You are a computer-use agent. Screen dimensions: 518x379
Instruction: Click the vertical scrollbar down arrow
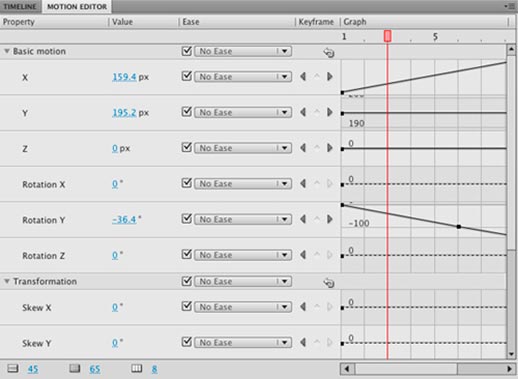[x=511, y=354]
